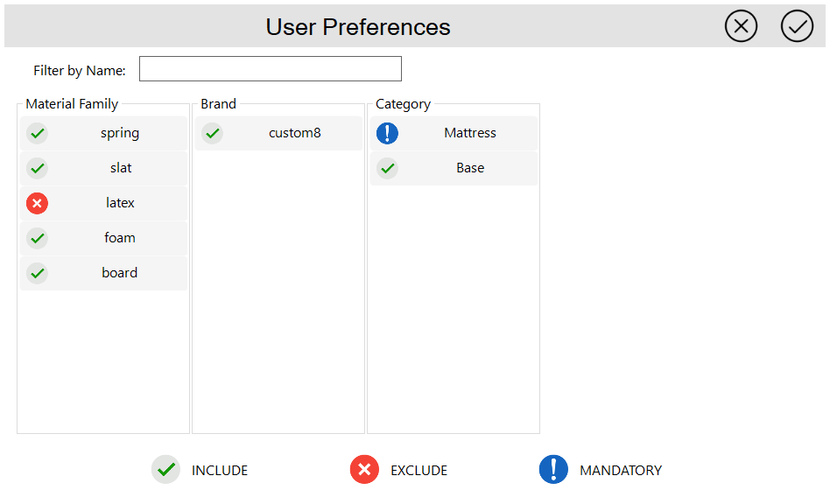This screenshot has width=830, height=504.
Task: Click the cancel X icon in header
Action: [x=741, y=26]
